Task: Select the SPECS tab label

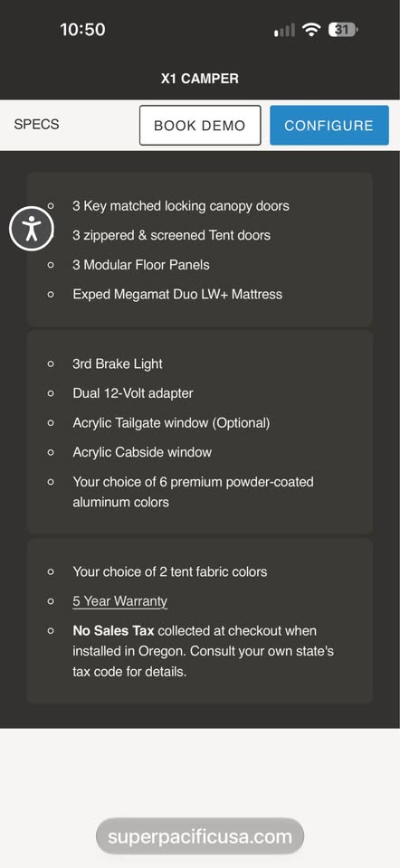Action: coord(36,124)
